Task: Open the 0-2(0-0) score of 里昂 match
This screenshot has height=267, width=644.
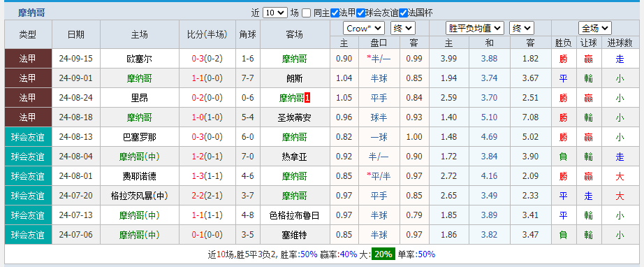Action: click(x=207, y=98)
